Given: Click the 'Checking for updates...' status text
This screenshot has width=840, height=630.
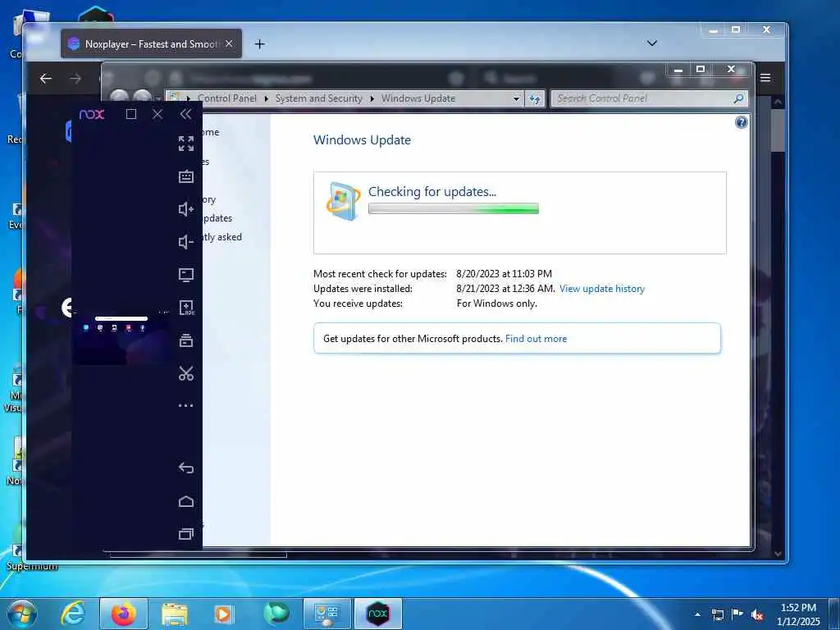Looking at the screenshot, I should (432, 192).
